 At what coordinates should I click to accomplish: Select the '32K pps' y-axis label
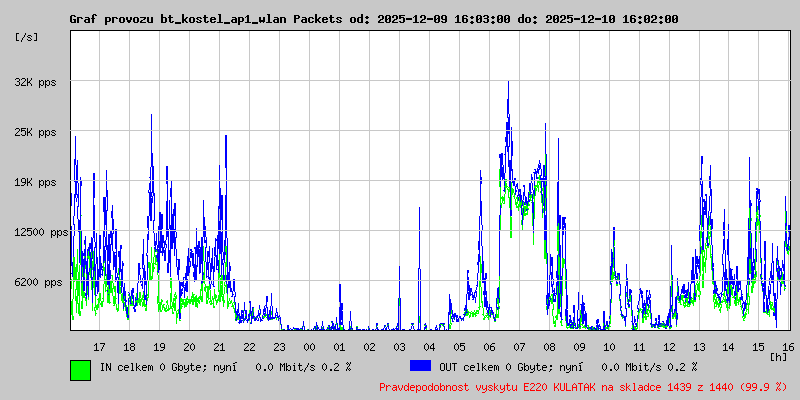click(x=35, y=82)
